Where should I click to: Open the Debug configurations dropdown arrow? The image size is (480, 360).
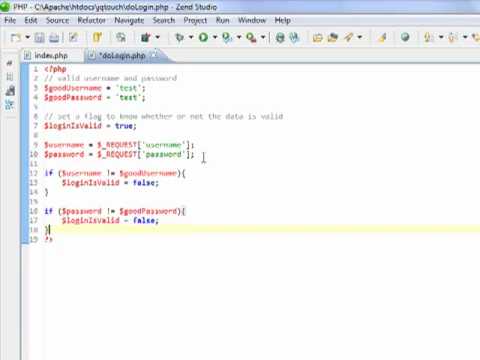pos(191,37)
